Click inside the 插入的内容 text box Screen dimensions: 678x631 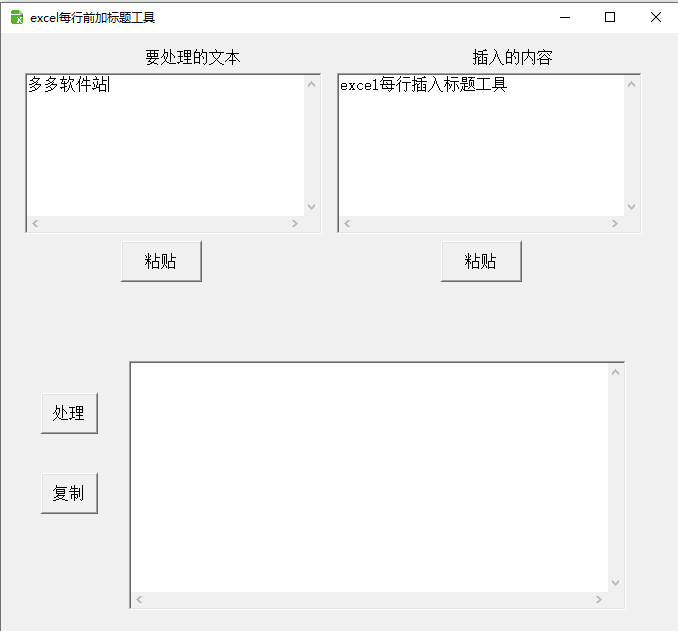[x=481, y=145]
